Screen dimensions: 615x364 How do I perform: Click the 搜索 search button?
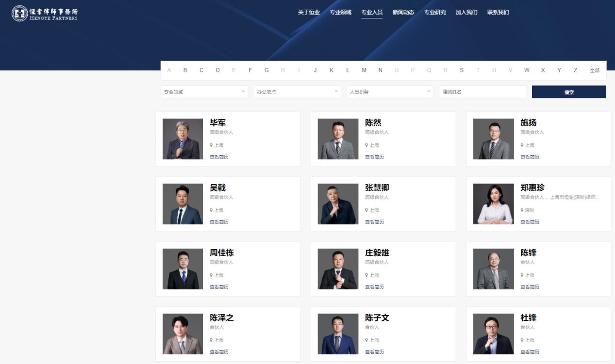coord(568,91)
